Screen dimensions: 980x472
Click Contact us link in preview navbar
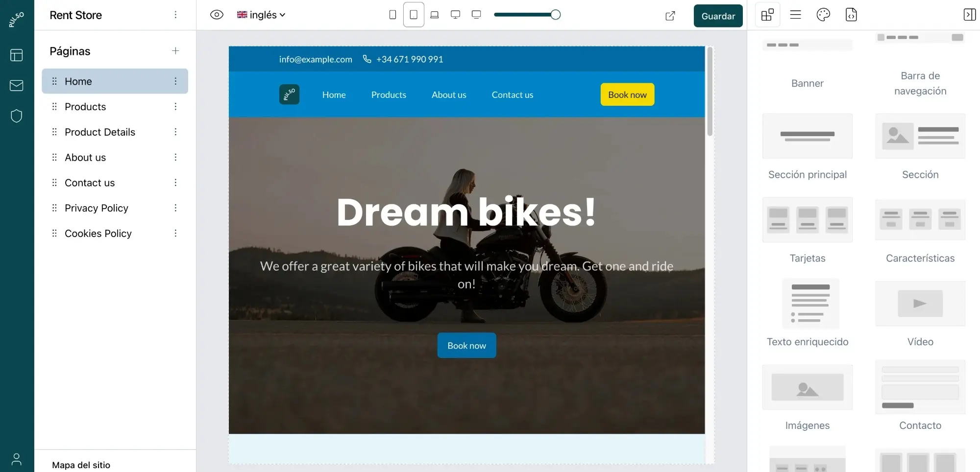tap(513, 95)
